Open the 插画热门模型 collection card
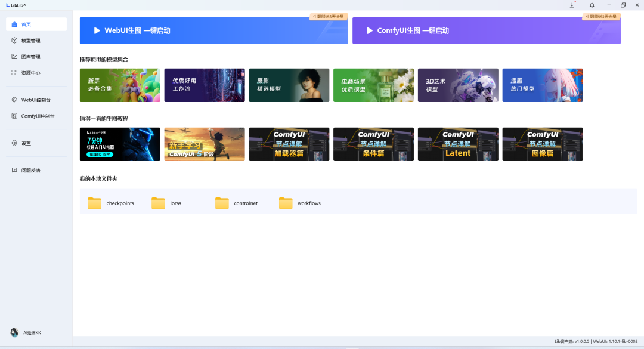 (543, 85)
